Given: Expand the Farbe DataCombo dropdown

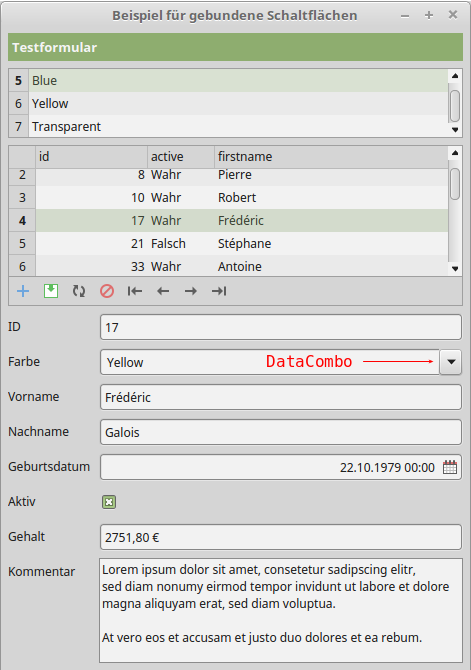Looking at the screenshot, I should pyautogui.click(x=450, y=362).
